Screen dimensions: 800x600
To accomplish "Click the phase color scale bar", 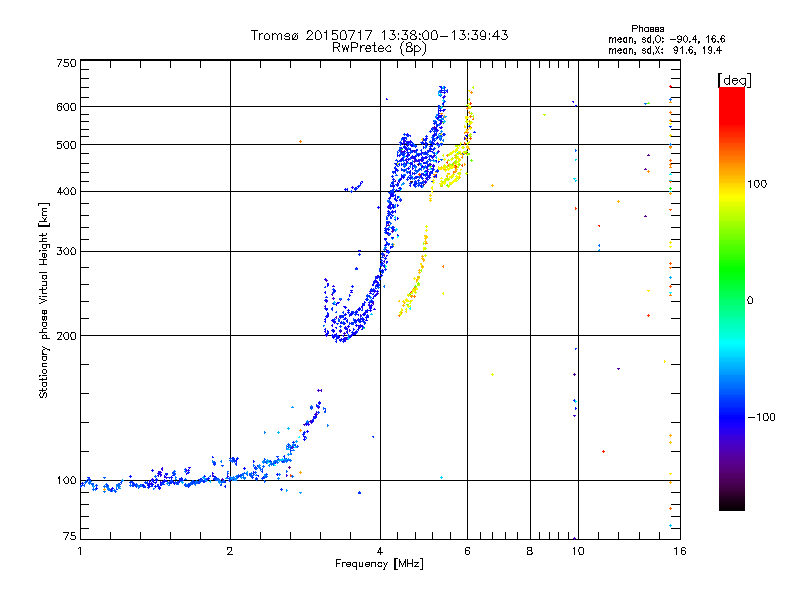I will click(732, 299).
